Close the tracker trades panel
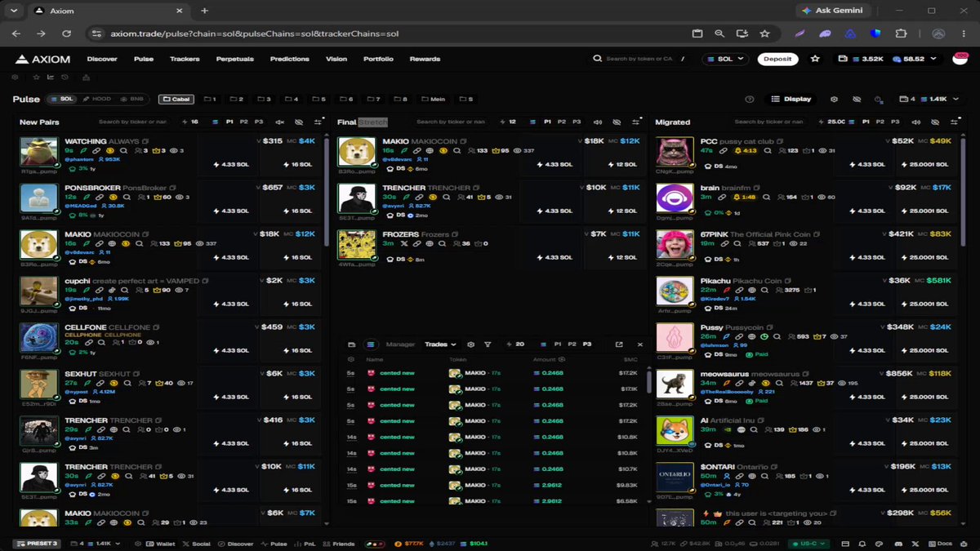The image size is (980, 551). click(639, 344)
